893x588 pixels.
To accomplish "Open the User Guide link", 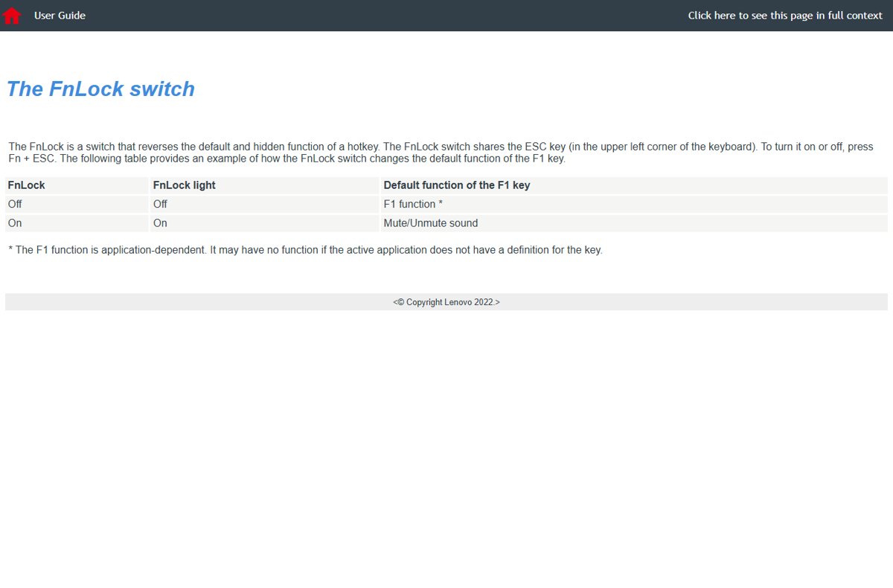I will (60, 16).
